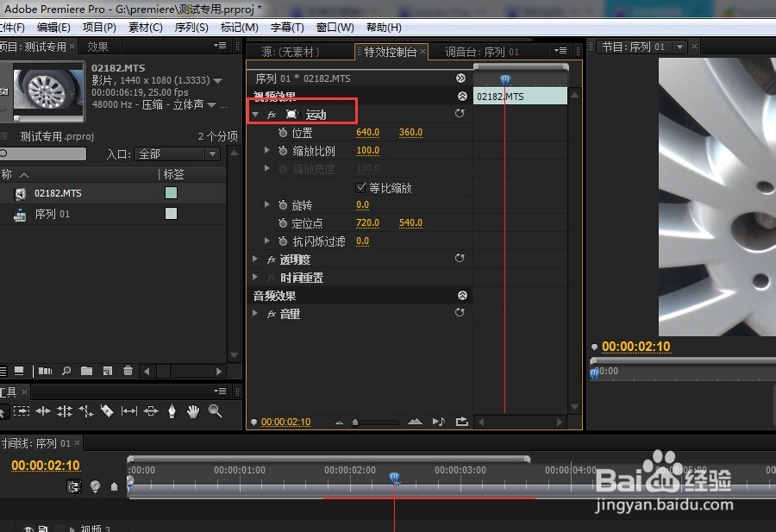
Task: Select the Pen tool
Action: (x=172, y=410)
